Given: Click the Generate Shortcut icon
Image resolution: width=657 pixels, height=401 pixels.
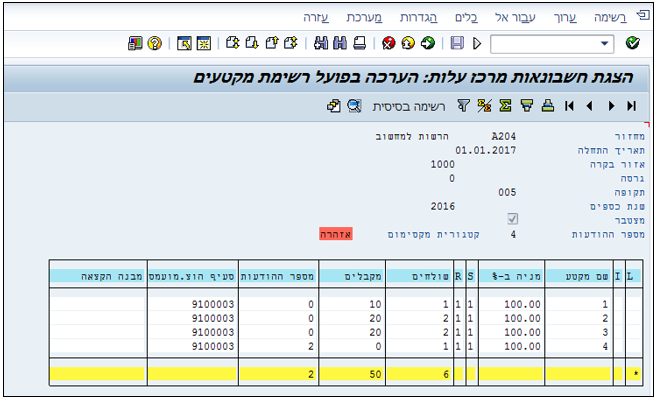Looking at the screenshot, I should tap(184, 43).
